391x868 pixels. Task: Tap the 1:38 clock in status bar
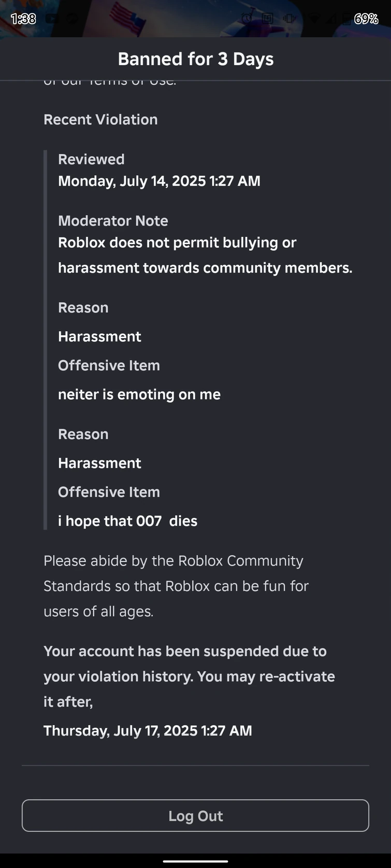point(23,19)
